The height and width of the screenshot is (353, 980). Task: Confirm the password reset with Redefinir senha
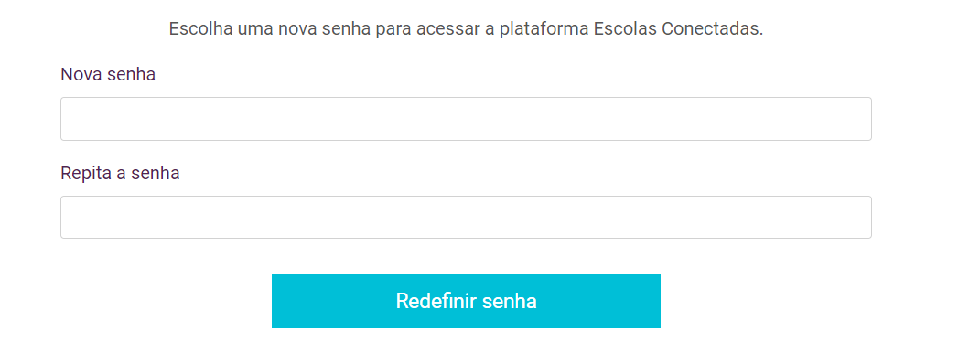(x=466, y=301)
